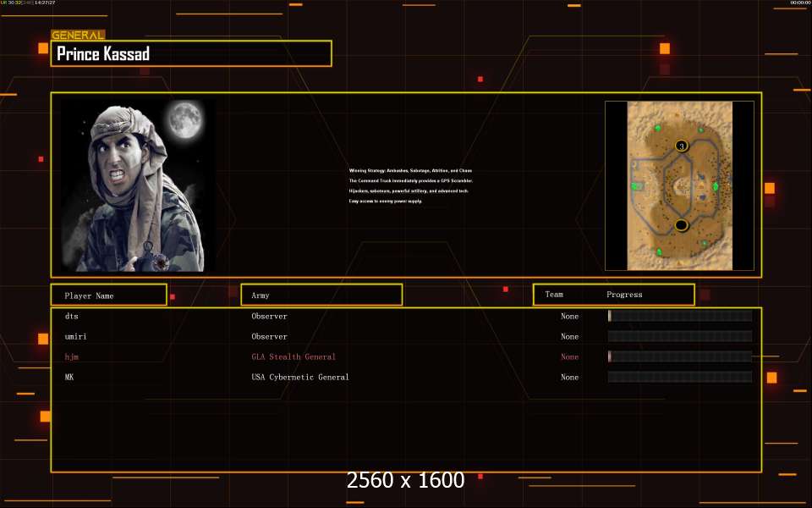Click the Prince Kassad name title box
The image size is (812, 508).
click(191, 54)
